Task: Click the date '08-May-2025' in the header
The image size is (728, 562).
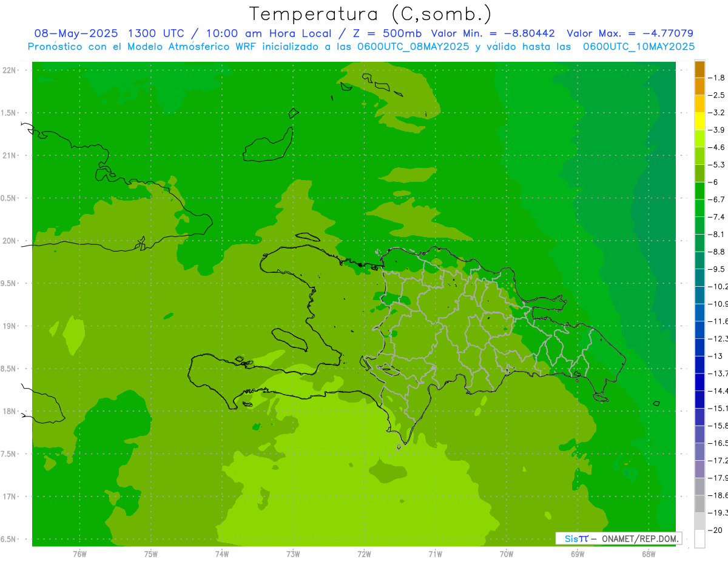Action: click(x=76, y=33)
